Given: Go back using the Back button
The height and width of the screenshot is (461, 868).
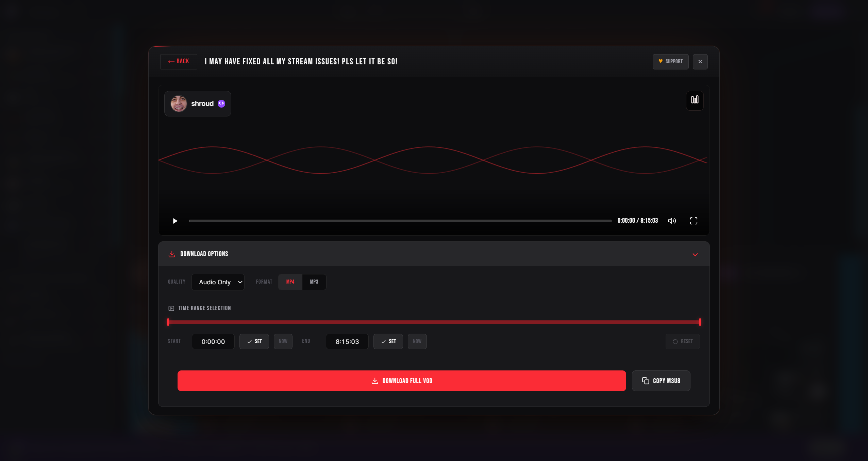Looking at the screenshot, I should pyautogui.click(x=179, y=62).
